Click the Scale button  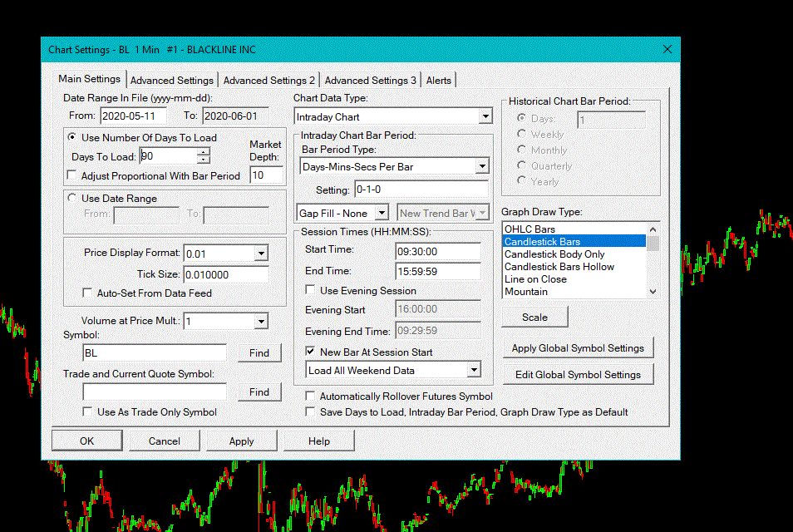(x=534, y=317)
